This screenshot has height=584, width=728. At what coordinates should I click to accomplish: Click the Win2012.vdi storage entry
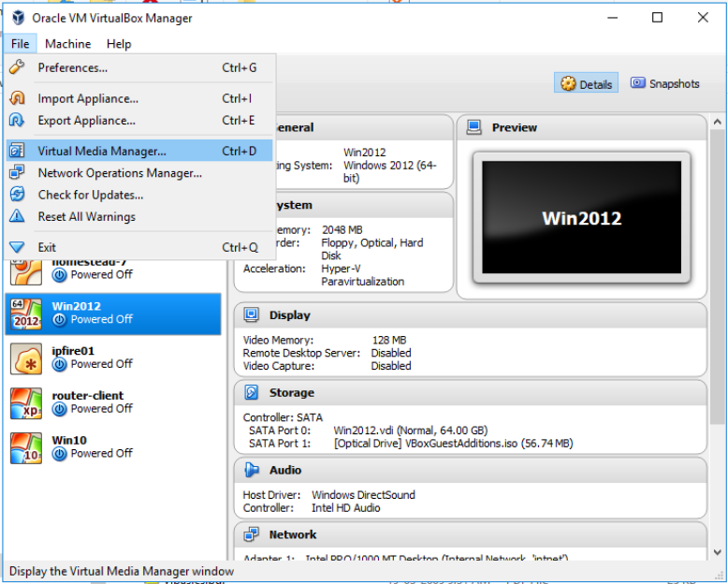point(411,431)
